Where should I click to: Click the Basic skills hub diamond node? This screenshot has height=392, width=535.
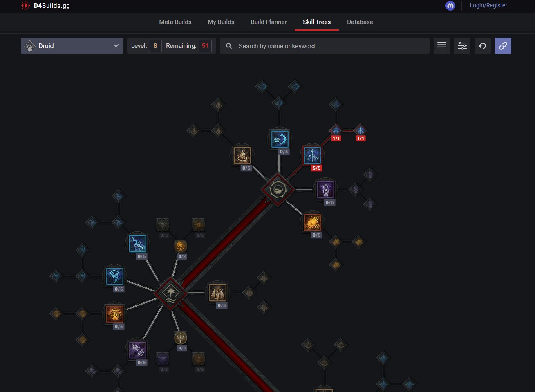[278, 190]
